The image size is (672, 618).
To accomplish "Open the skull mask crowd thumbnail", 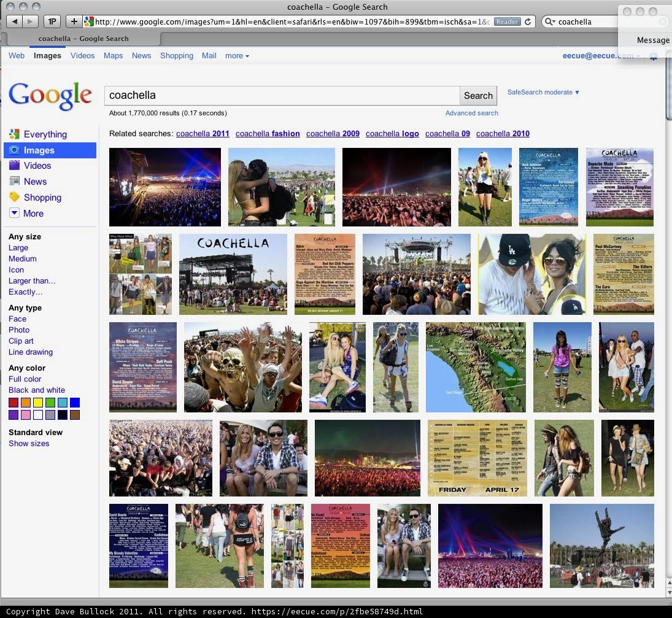I will (242, 367).
